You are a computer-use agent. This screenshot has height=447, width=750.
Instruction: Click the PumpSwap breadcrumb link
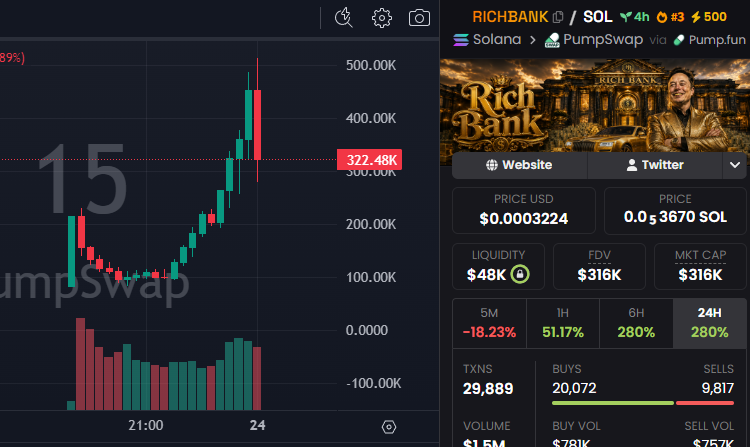coord(603,40)
